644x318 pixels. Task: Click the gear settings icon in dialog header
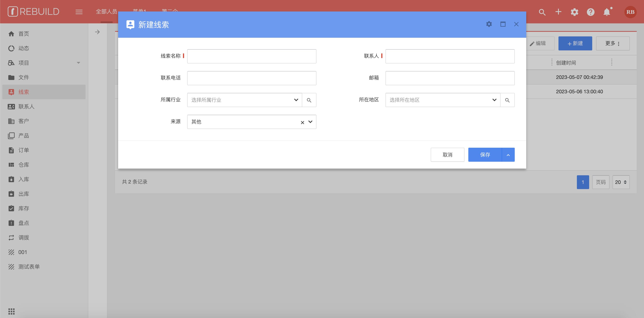(x=489, y=24)
